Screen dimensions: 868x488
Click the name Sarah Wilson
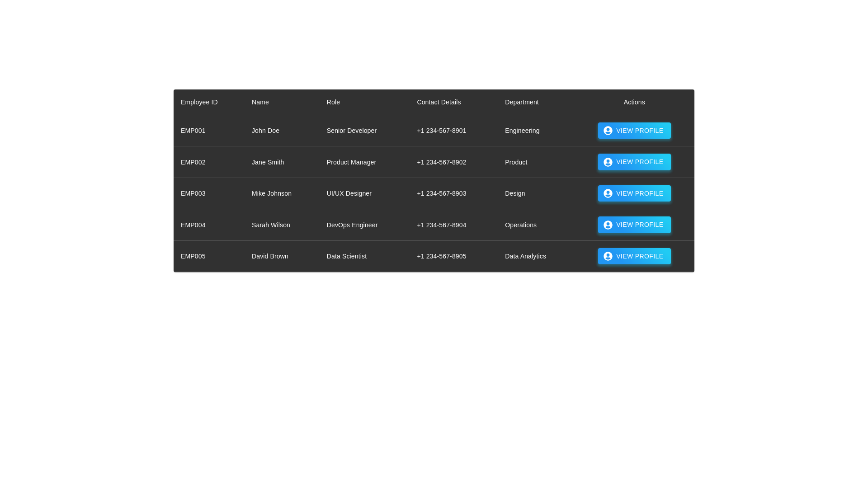[x=271, y=225]
